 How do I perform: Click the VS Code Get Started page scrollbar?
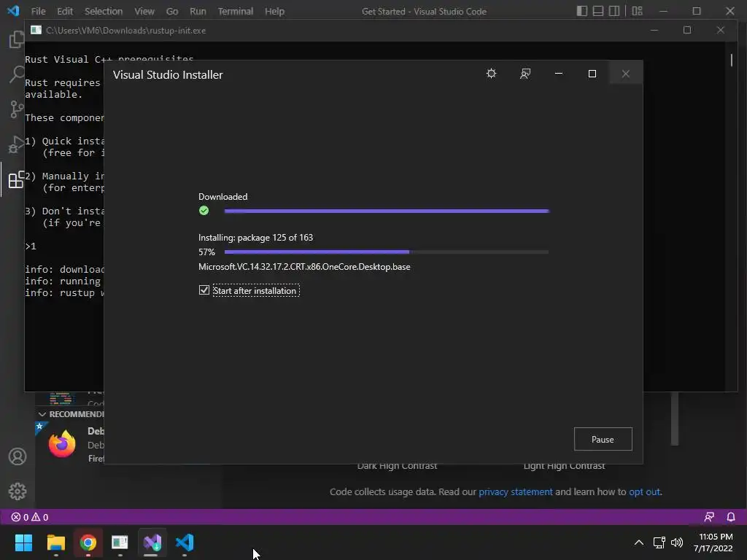675,419
